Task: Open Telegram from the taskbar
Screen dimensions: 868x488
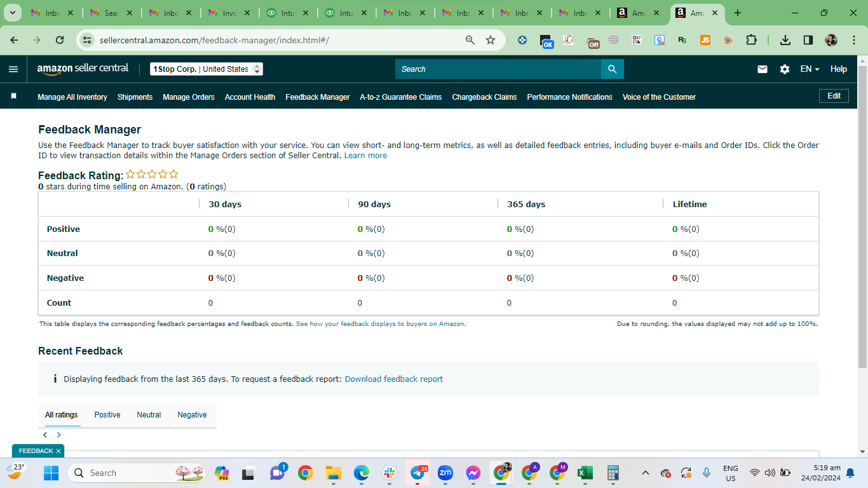Action: click(x=417, y=473)
